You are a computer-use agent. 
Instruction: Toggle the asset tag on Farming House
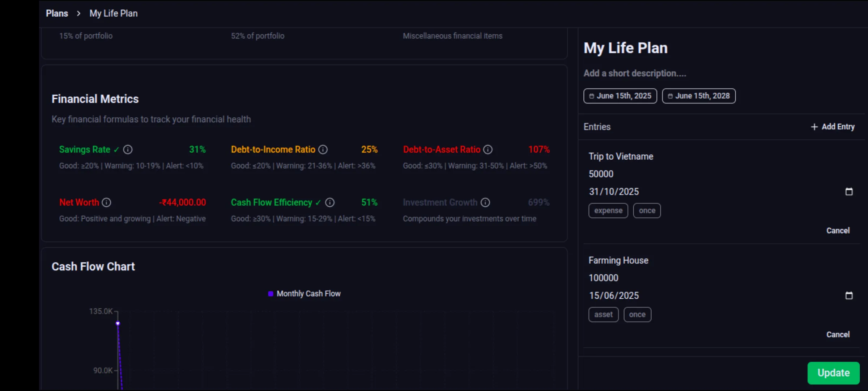(x=604, y=315)
